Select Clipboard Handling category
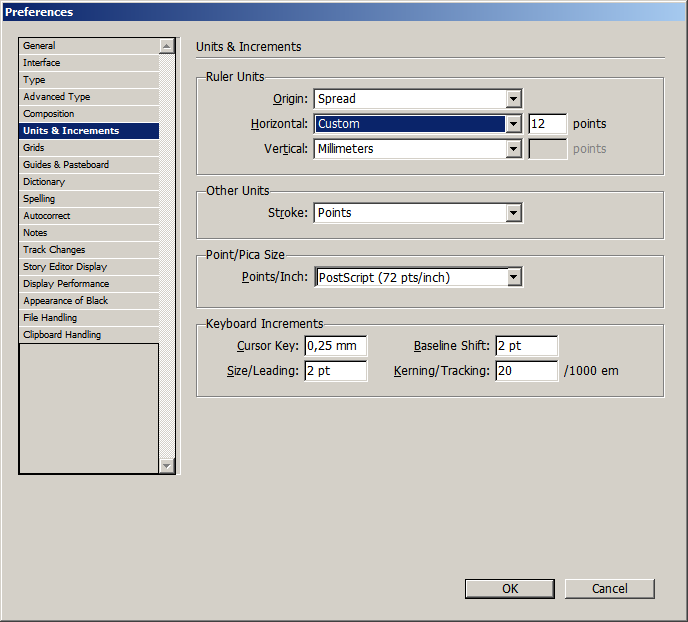 pos(89,335)
